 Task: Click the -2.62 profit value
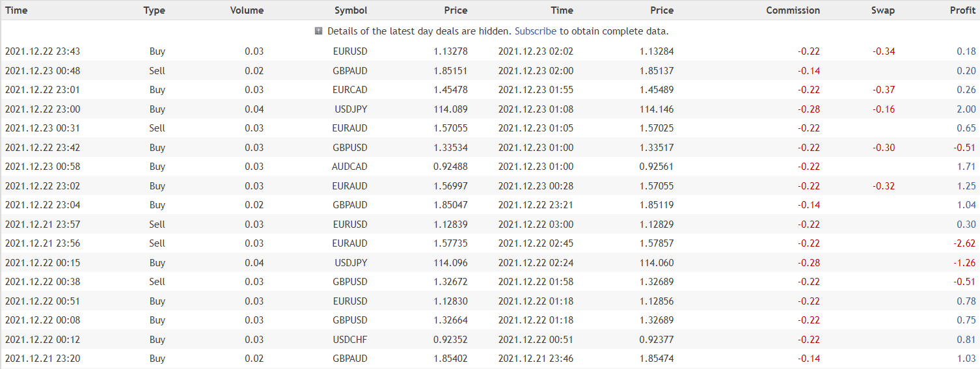(964, 243)
